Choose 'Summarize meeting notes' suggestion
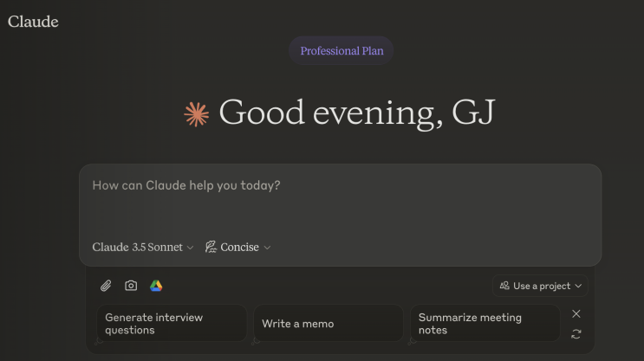 485,323
